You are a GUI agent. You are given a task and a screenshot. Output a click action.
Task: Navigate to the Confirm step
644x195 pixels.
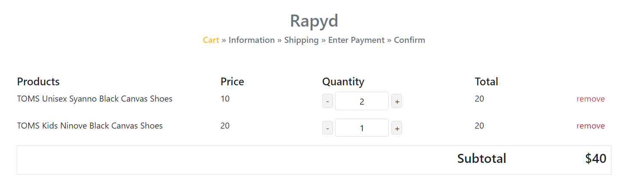pyautogui.click(x=409, y=40)
